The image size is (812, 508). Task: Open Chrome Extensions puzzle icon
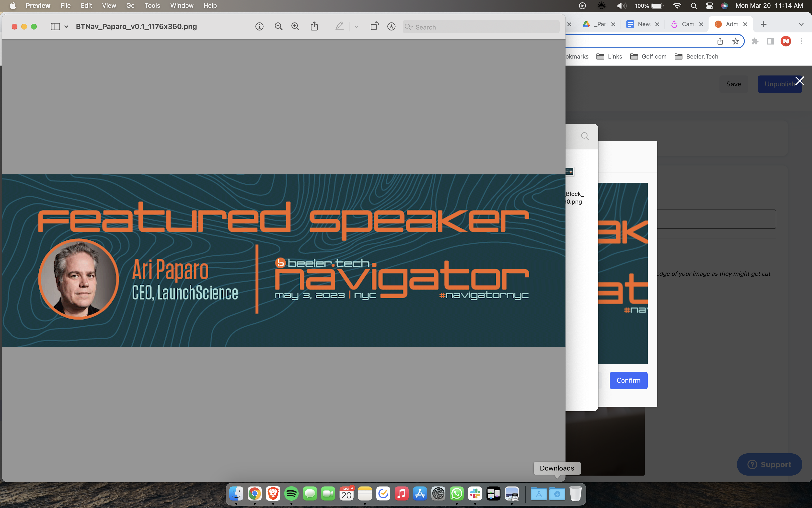(x=755, y=41)
